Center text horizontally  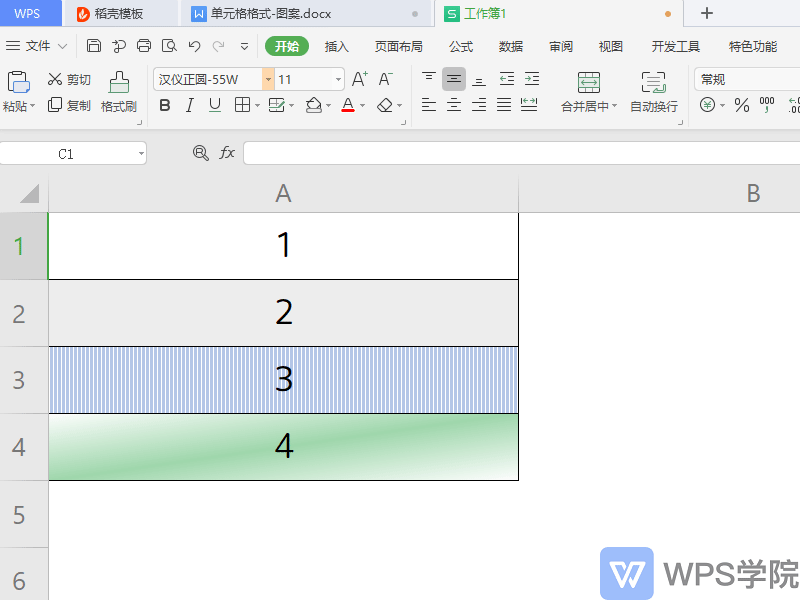pos(454,105)
